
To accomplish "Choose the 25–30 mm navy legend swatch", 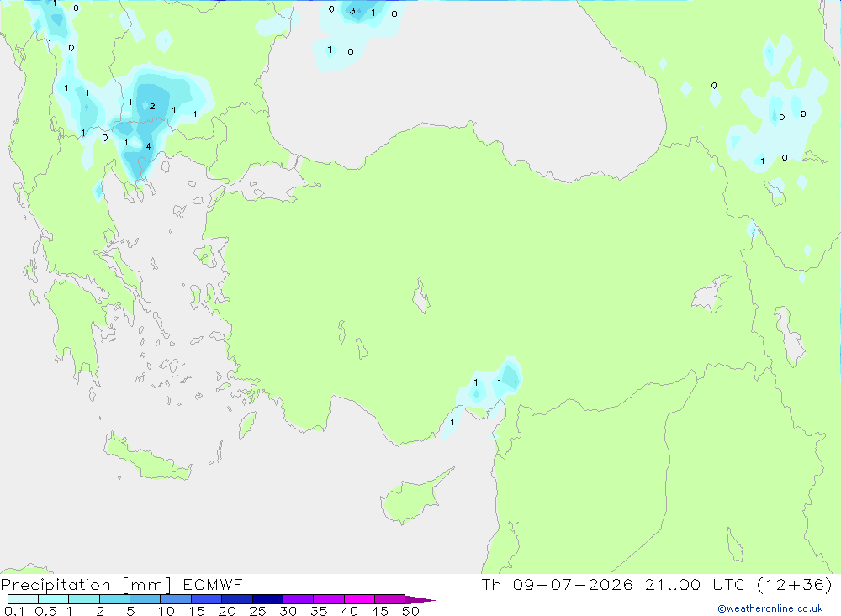I will click(x=267, y=599).
